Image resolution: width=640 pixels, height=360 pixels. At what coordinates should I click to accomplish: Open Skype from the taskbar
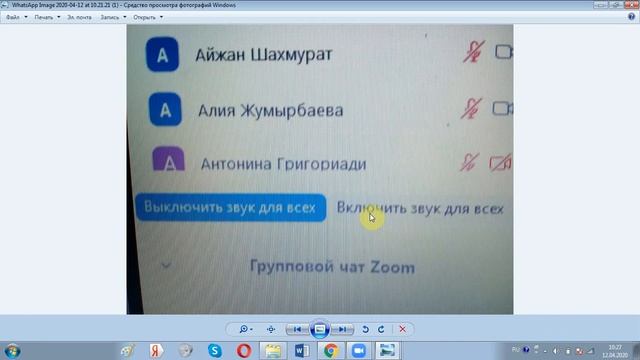(215, 351)
